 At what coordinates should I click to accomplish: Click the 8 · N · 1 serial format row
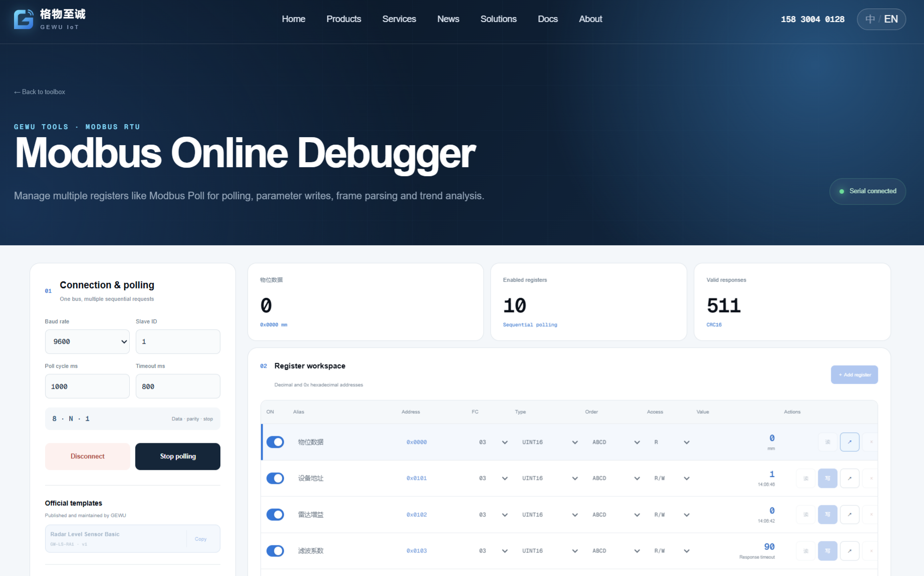coord(133,419)
